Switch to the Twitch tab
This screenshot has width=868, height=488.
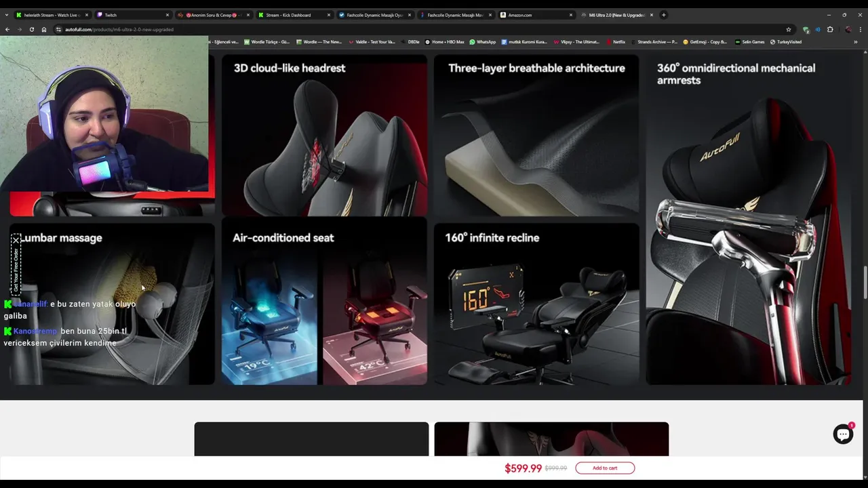click(132, 15)
